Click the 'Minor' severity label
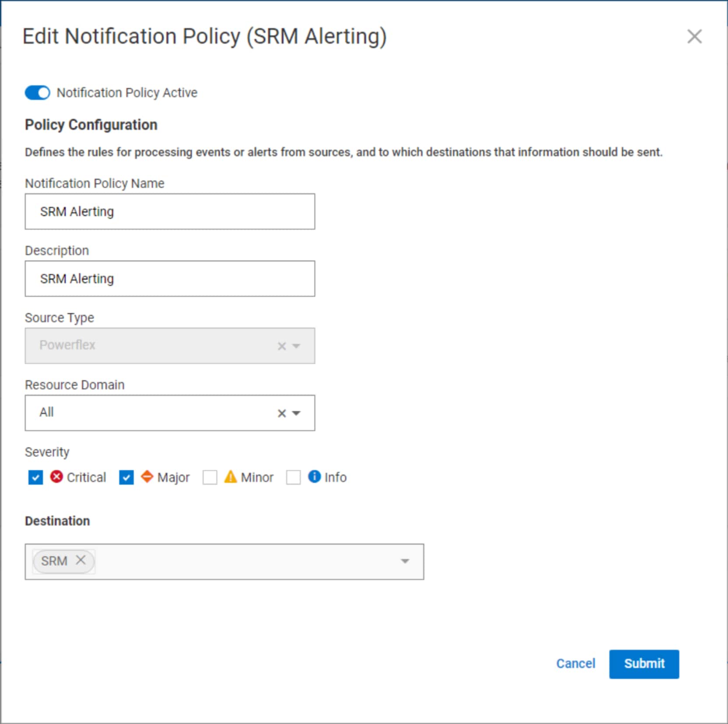Image resolution: width=728 pixels, height=724 pixels. [x=257, y=478]
